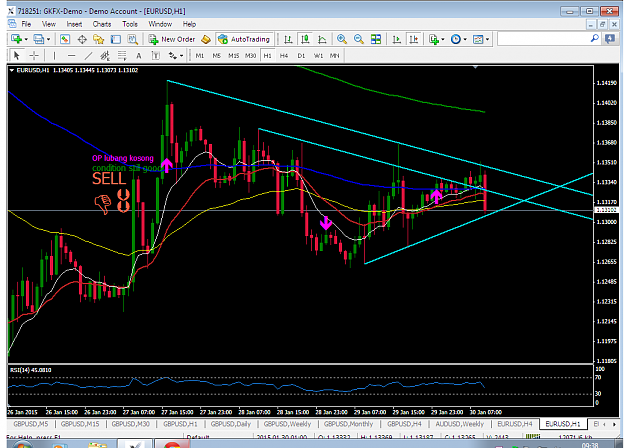Toggle the AutoTrading button
625x448 pixels.
[x=244, y=39]
